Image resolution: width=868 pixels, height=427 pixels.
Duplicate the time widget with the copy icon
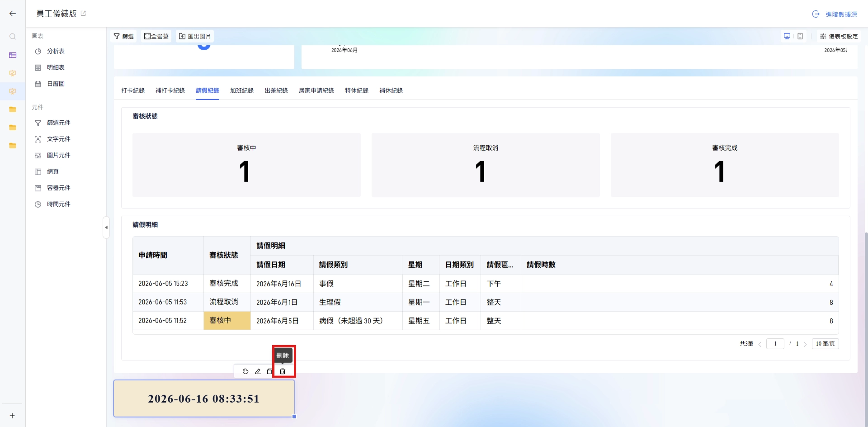pos(269,371)
